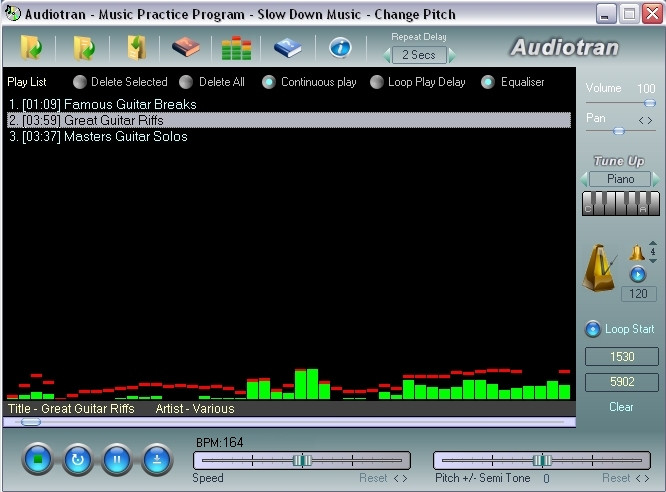Decrease Repeat Delay with left arrow
Viewport: 666px width, 492px height.
pos(387,55)
